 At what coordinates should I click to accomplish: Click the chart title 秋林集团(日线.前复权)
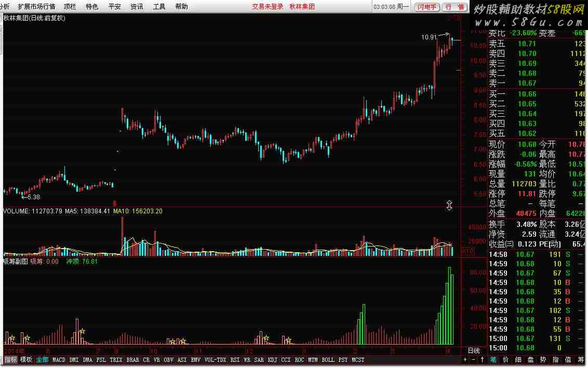pyautogui.click(x=34, y=18)
